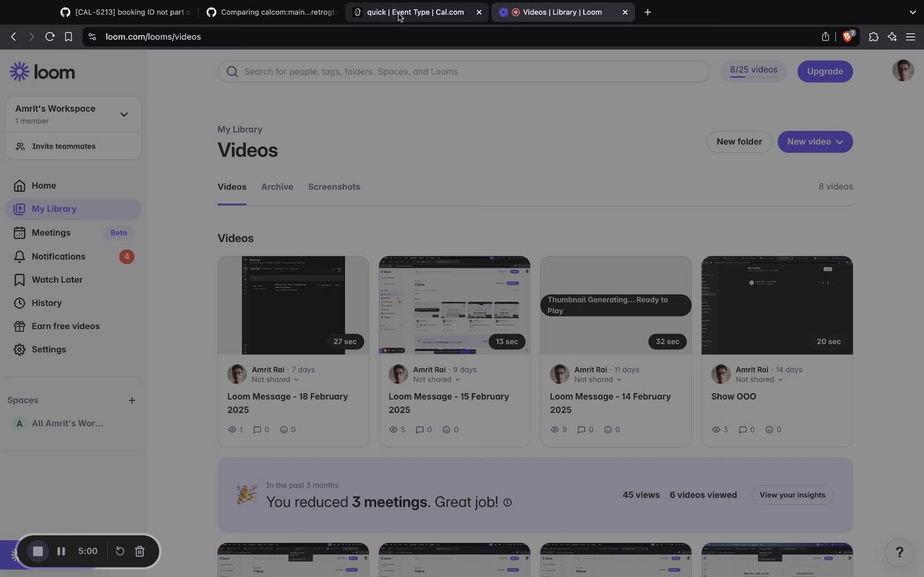Click the search field
The width and height of the screenshot is (924, 577).
coord(464,71)
